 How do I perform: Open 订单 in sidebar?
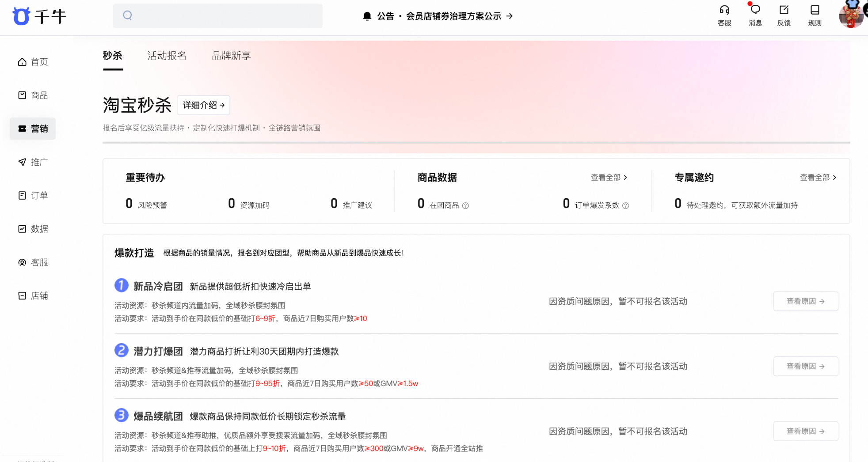[33, 195]
